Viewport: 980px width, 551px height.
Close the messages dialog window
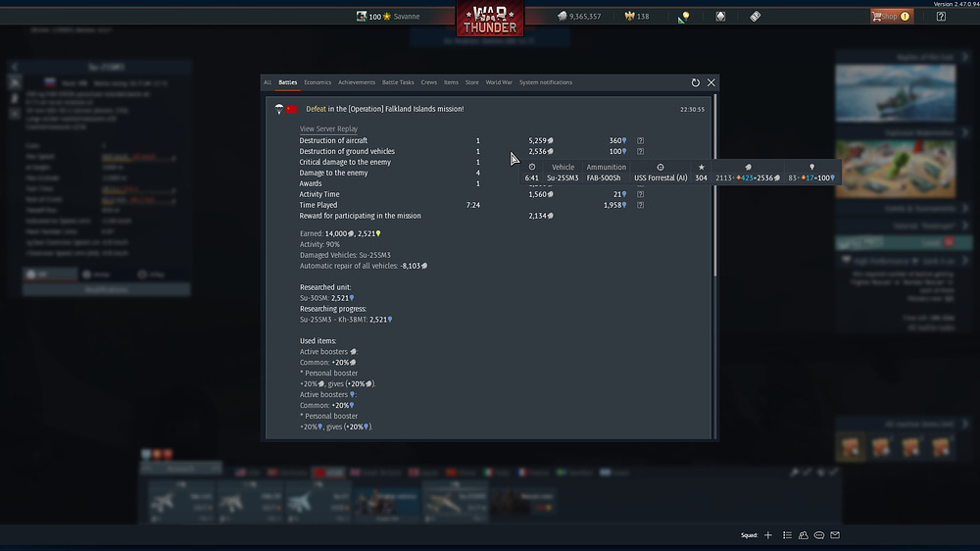click(711, 82)
